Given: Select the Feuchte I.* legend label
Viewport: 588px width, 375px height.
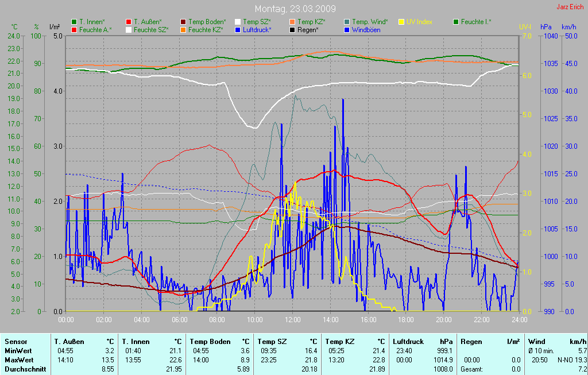Looking at the screenshot, I should coord(476,22).
